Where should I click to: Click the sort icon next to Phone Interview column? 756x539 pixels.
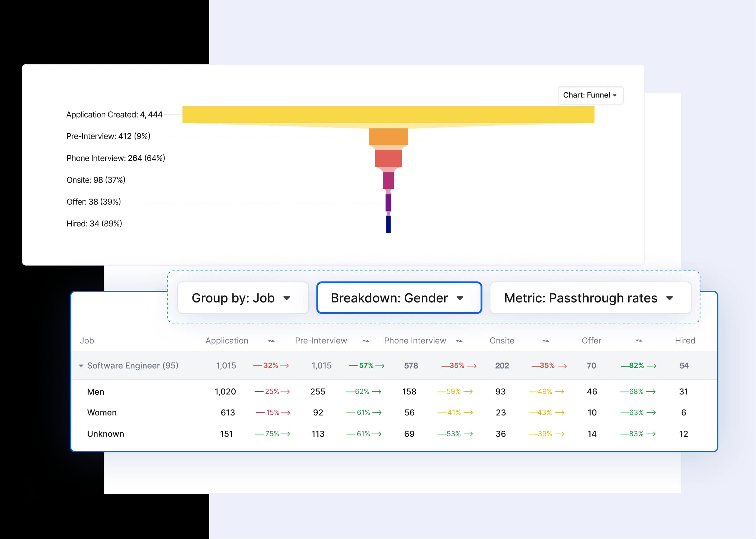[459, 340]
